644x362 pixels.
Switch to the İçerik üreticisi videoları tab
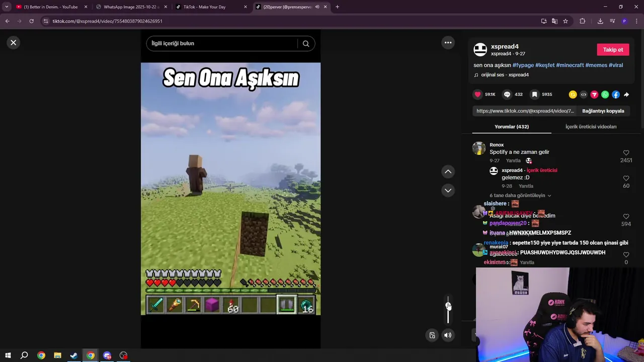(x=591, y=127)
